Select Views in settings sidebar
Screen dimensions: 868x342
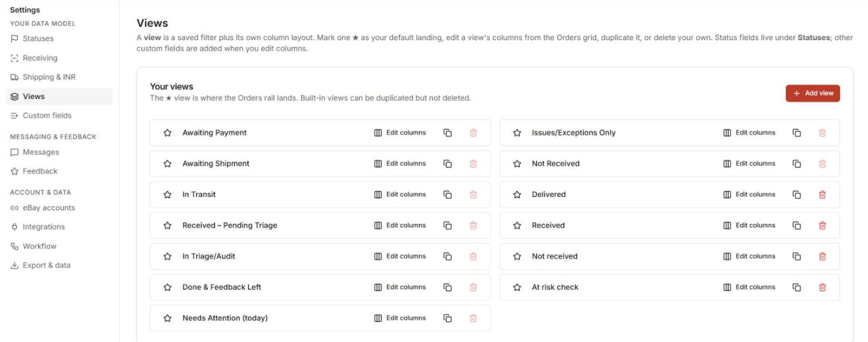[58, 97]
